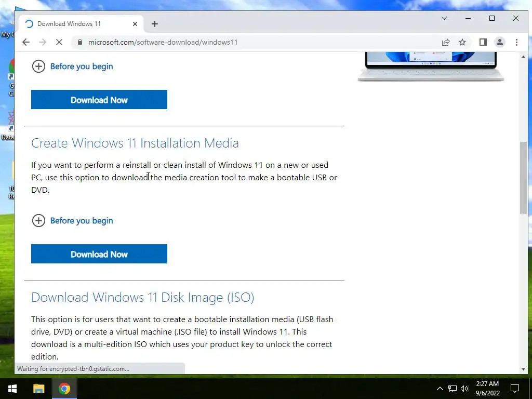
Task: Open a new tab
Action: pyautogui.click(x=155, y=24)
